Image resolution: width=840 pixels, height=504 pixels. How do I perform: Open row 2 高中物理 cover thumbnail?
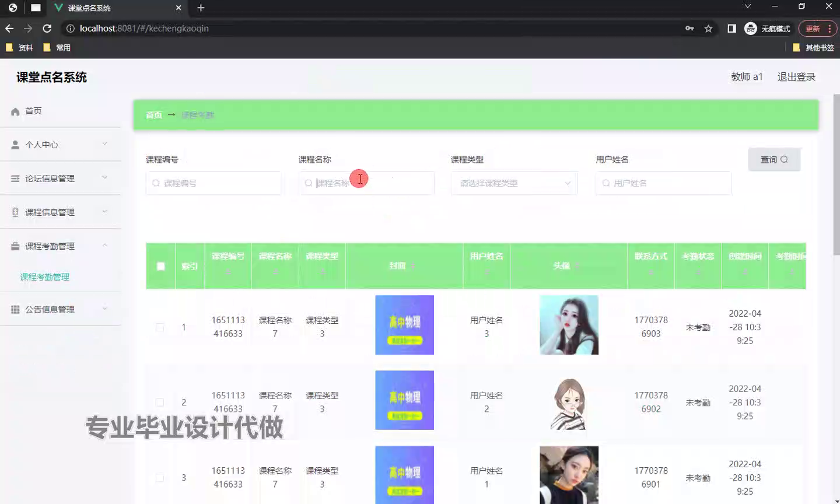(404, 400)
